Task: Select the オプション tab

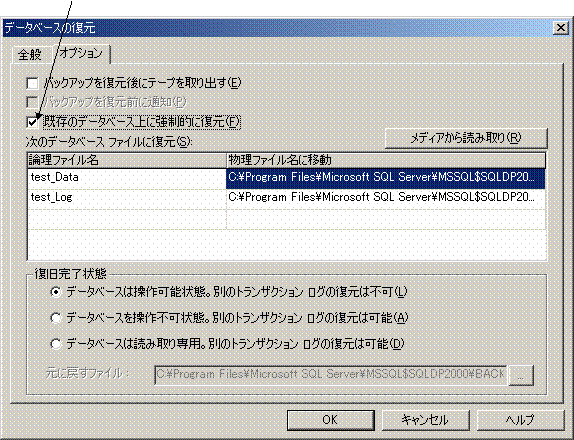Action: [81, 53]
